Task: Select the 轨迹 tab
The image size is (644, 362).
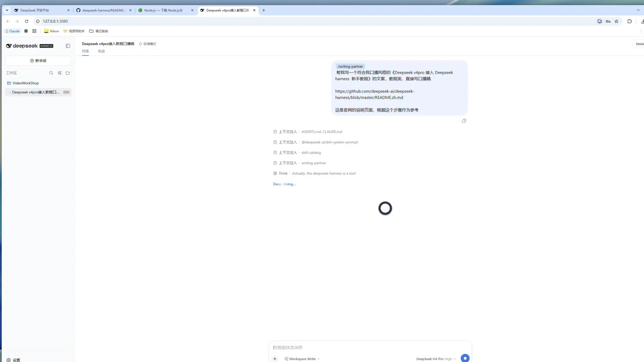Action: tap(101, 51)
